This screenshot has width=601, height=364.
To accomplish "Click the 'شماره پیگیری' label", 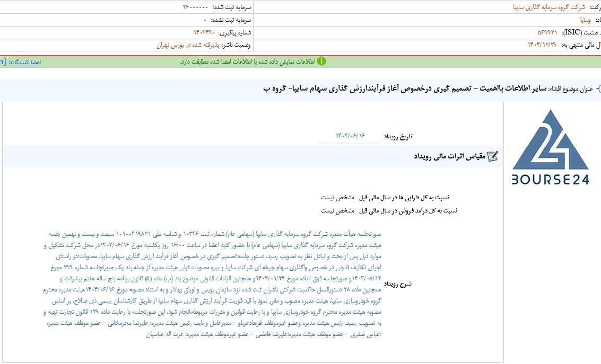I will click(234, 32).
